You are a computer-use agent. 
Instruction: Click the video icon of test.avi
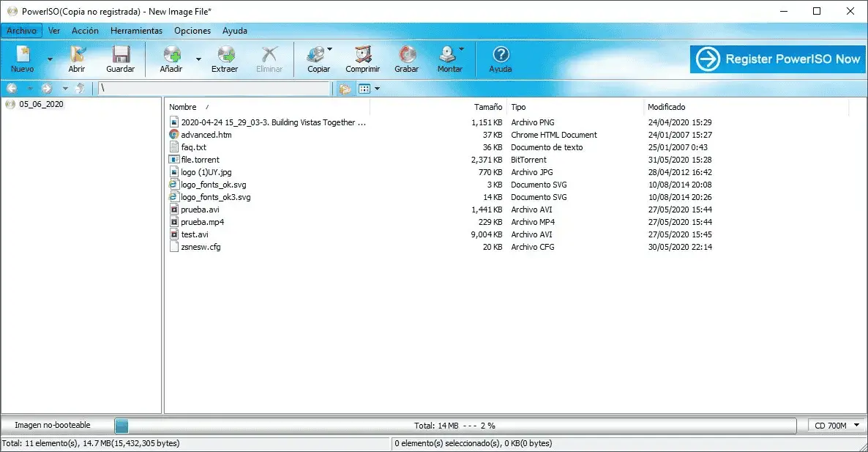click(174, 234)
